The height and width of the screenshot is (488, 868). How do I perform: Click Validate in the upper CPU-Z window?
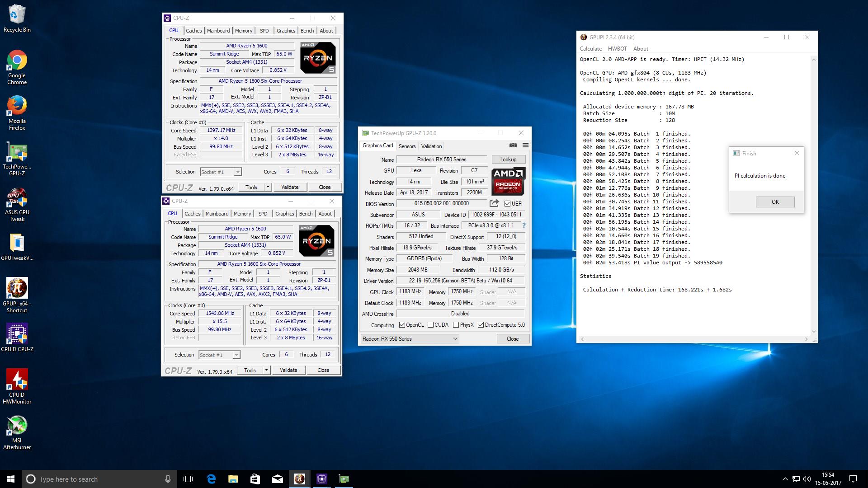(290, 187)
